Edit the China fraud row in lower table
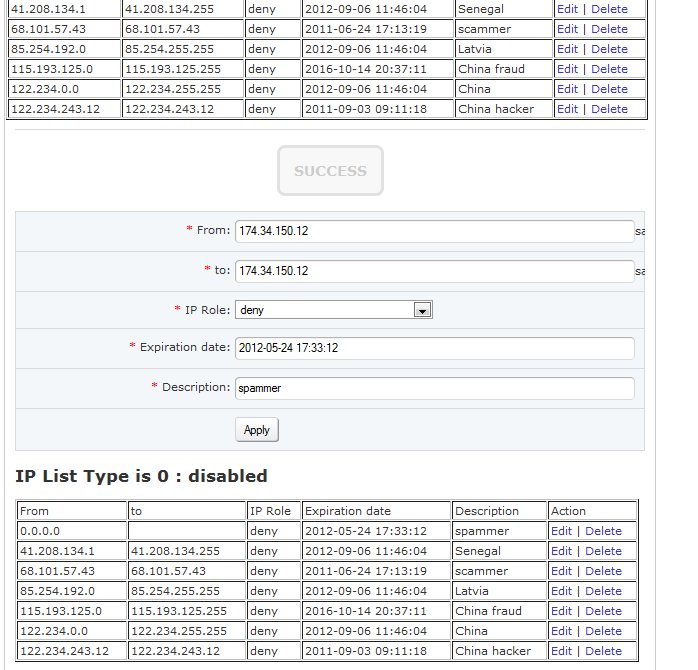The height and width of the screenshot is (670, 698). tap(561, 611)
